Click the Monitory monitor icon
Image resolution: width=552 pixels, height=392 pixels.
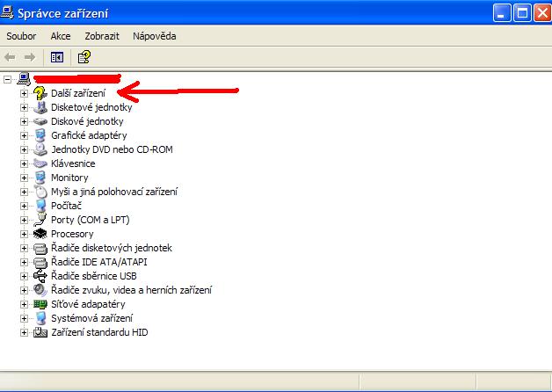[40, 178]
